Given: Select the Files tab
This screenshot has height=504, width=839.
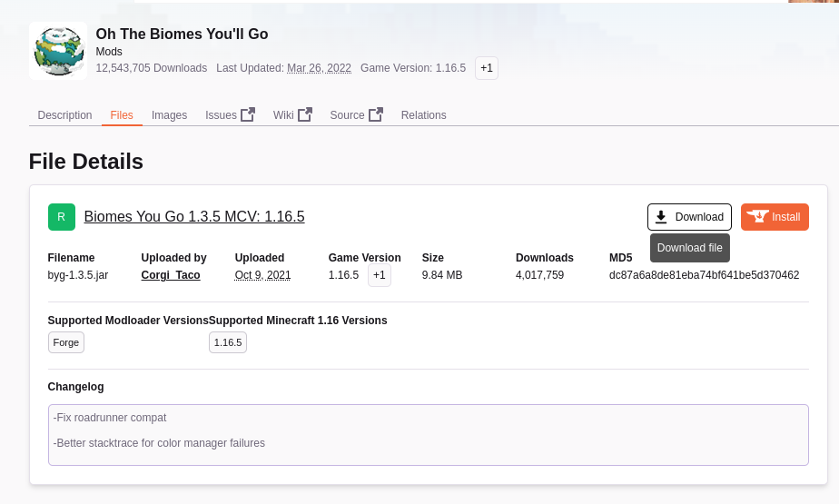Looking at the screenshot, I should point(122,115).
